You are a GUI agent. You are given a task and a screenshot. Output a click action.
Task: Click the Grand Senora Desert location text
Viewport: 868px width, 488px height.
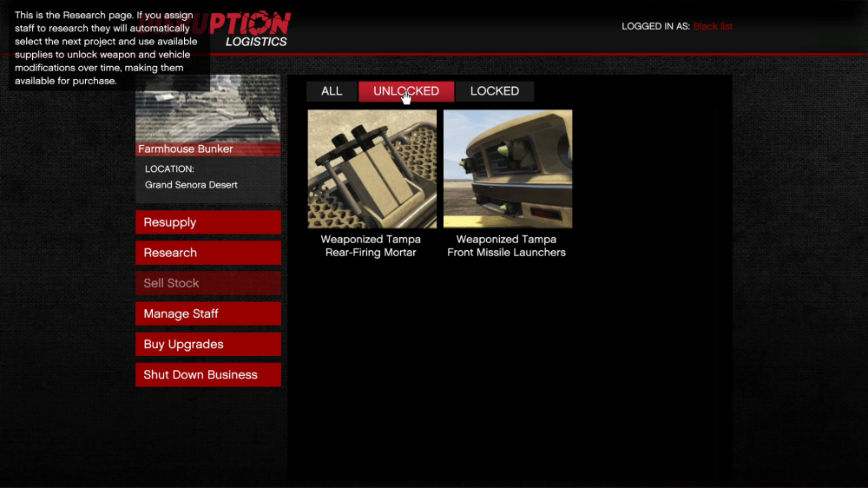click(x=191, y=185)
